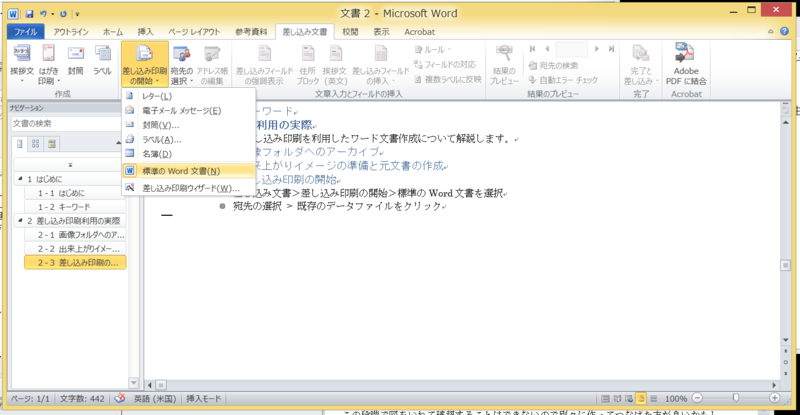Switch to 挿入 tab

(145, 32)
